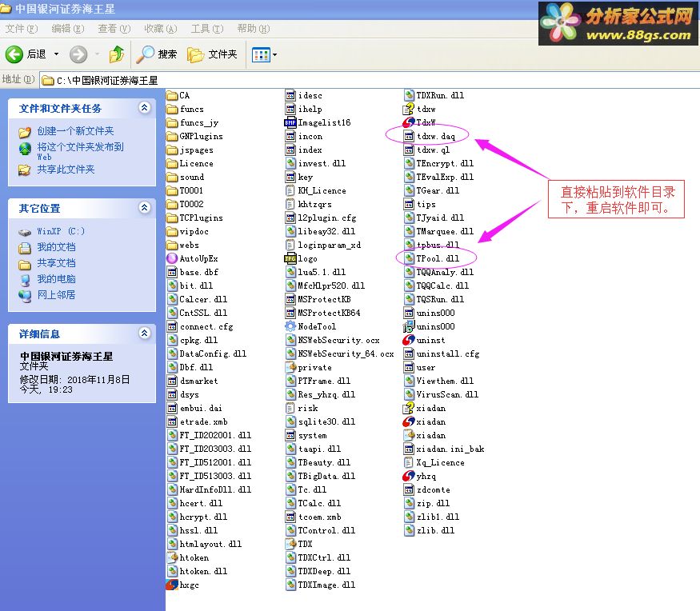
Task: Click the Forward arrow button
Action: [x=78, y=54]
